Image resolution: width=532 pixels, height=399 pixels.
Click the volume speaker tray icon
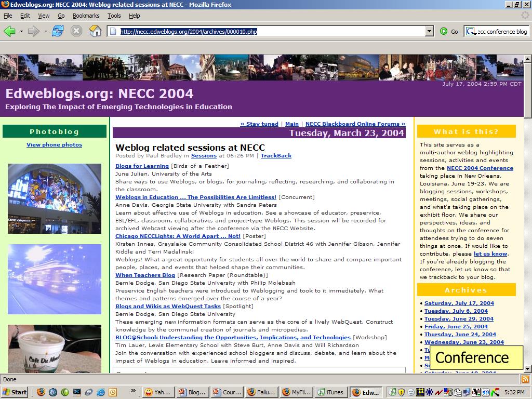[x=486, y=392]
